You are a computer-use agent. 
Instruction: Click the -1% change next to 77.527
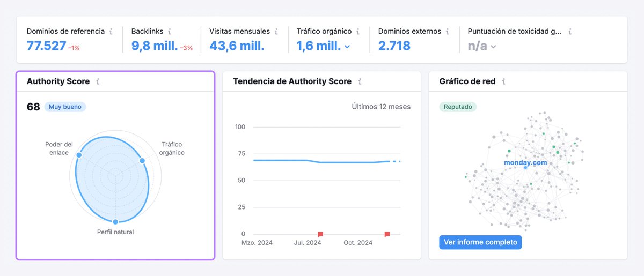pyautogui.click(x=74, y=48)
